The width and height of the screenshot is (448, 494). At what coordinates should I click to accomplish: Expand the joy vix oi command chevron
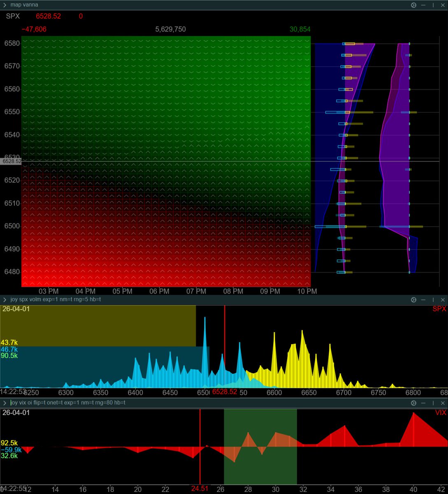[x=5, y=403]
